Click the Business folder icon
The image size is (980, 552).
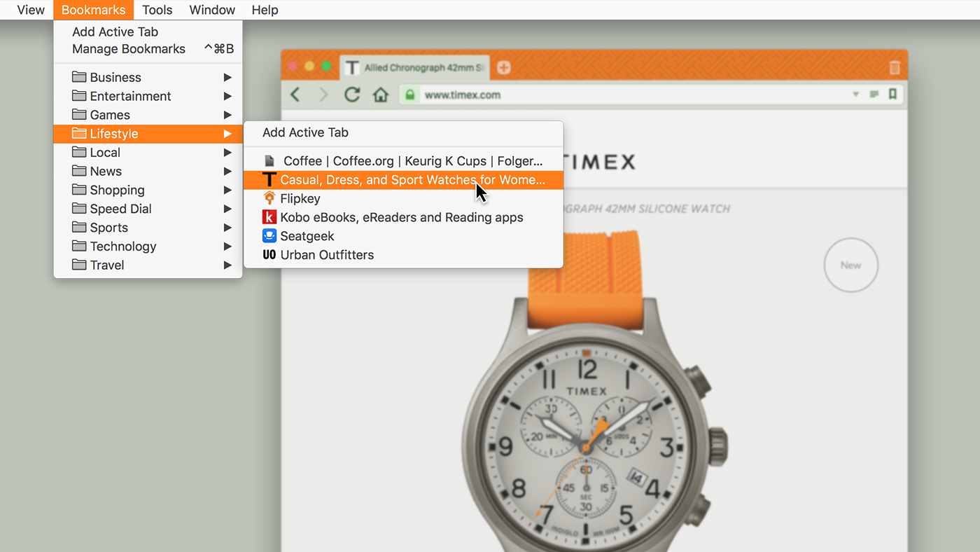point(79,77)
